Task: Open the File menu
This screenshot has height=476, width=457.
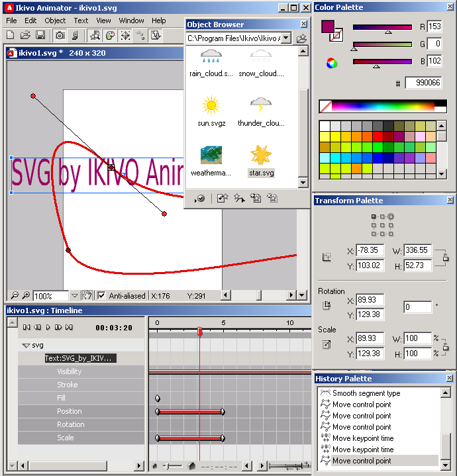Action: pos(11,21)
